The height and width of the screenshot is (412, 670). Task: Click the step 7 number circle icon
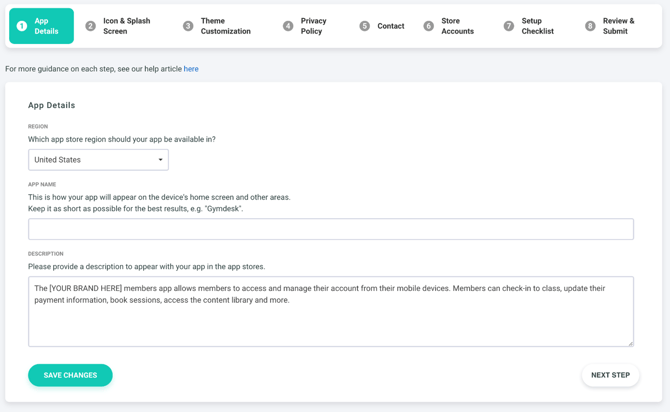coord(509,26)
